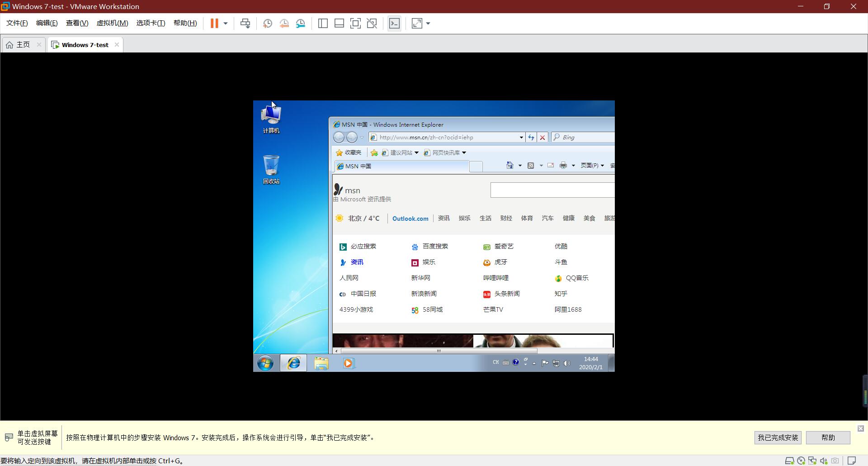Send Ctrl+Alt+Del to the virtual machine

point(245,23)
